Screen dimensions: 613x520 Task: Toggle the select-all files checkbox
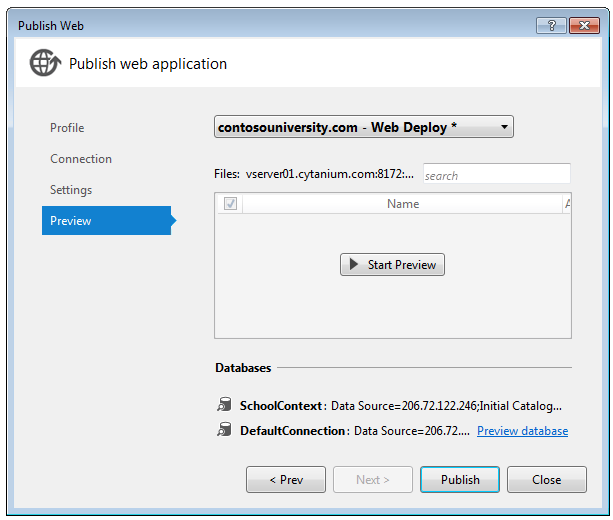point(230,203)
